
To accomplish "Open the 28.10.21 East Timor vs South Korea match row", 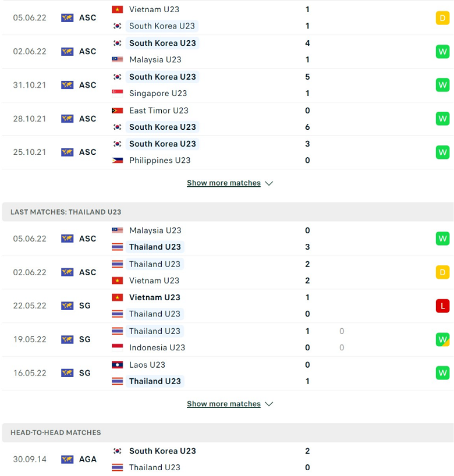I will pos(228,119).
